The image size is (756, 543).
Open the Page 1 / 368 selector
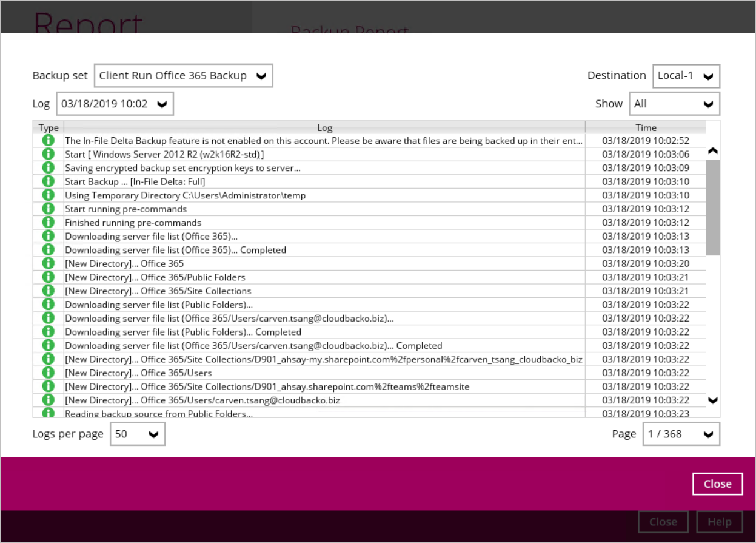click(x=681, y=434)
